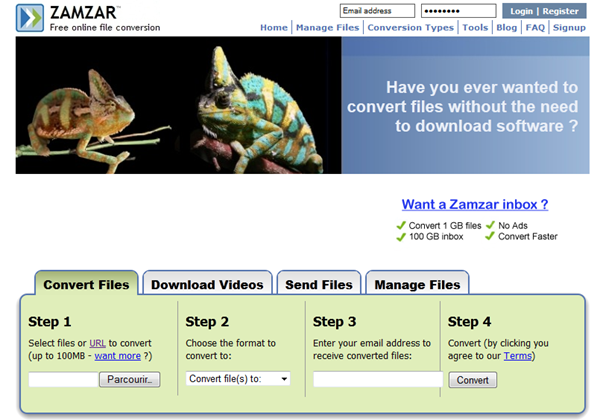Image resolution: width=600 pixels, height=420 pixels.
Task: Click the 'Convert 1 GB files' feature text
Action: pos(445,226)
